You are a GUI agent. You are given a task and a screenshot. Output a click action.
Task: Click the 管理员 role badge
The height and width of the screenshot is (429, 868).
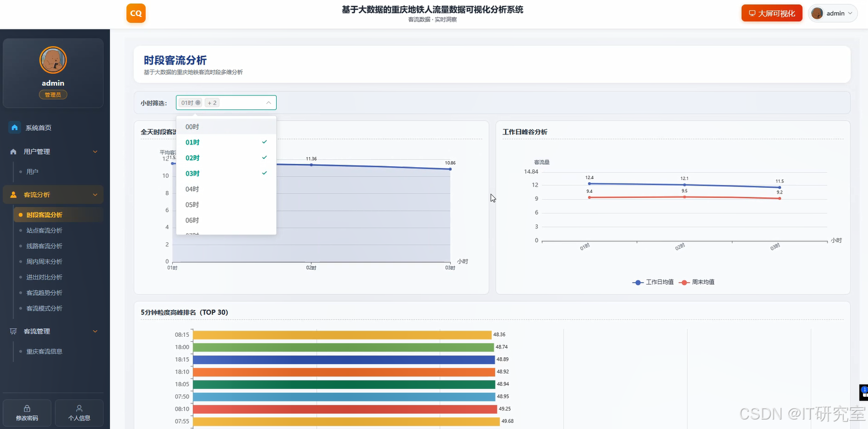point(53,95)
